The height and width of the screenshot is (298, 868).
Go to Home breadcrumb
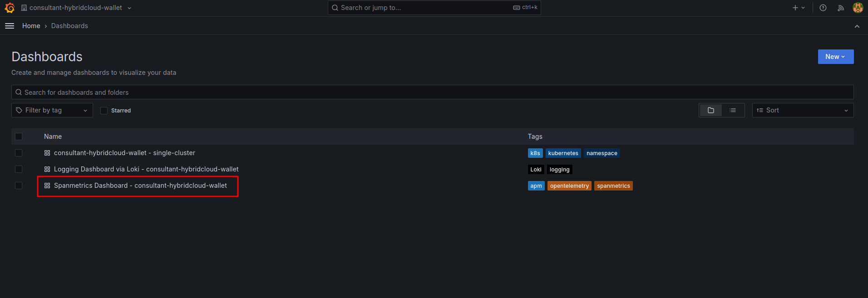point(31,26)
